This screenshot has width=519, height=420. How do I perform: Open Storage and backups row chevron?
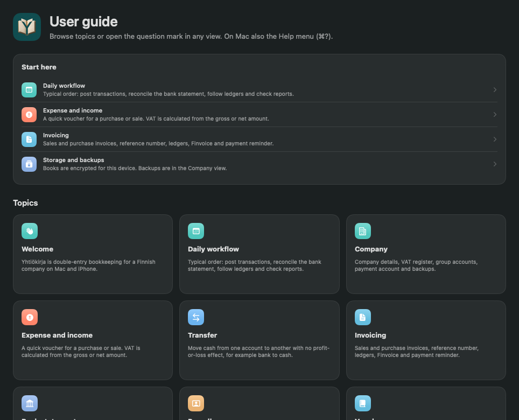click(495, 164)
